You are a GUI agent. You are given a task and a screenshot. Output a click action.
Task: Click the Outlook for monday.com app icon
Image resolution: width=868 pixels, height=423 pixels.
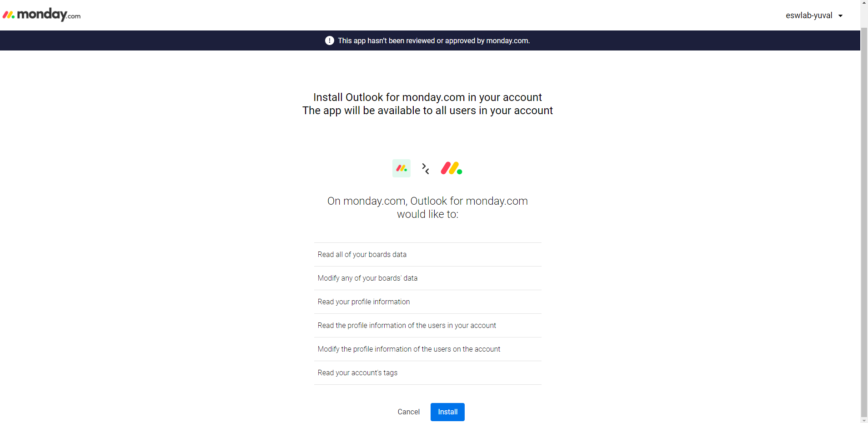pyautogui.click(x=401, y=168)
